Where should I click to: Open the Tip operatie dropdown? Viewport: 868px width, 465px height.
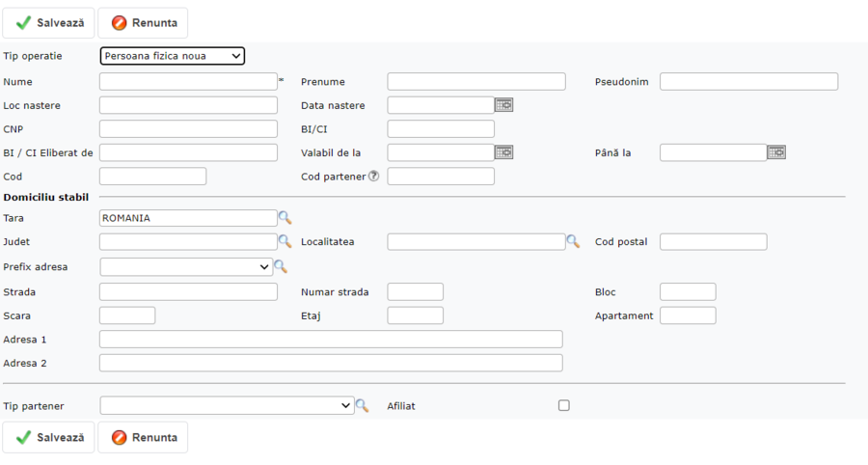click(173, 56)
